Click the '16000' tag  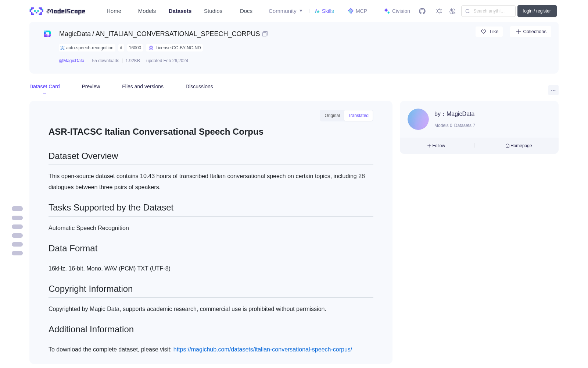pyautogui.click(x=135, y=48)
